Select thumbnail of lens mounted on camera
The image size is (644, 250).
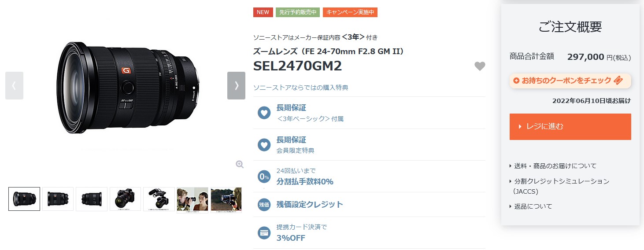point(125,199)
